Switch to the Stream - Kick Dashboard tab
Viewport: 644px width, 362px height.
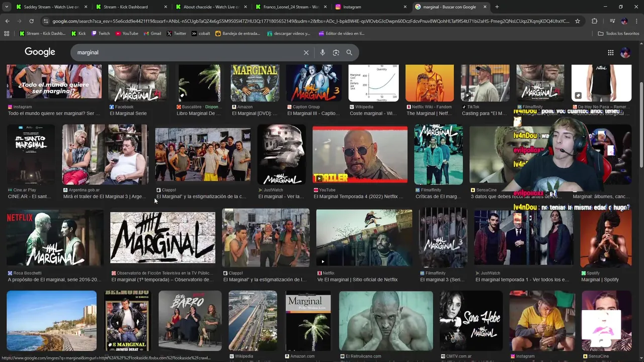(x=131, y=7)
